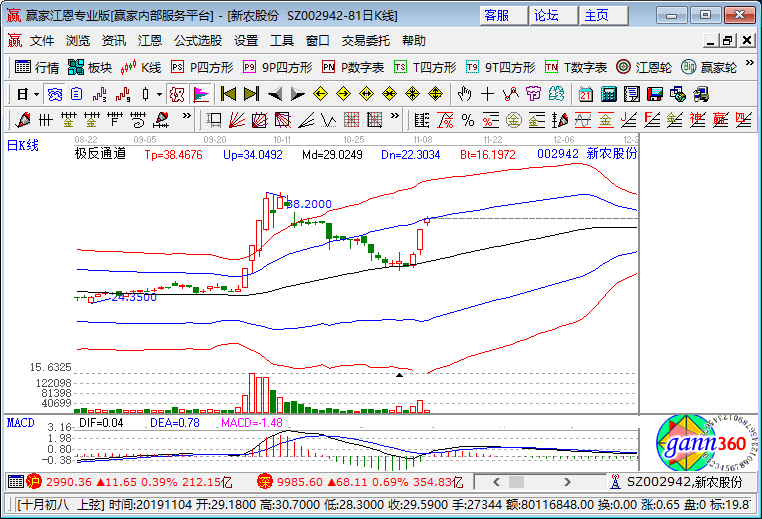
Task: Open the 9T四方形 tool
Action: point(501,67)
